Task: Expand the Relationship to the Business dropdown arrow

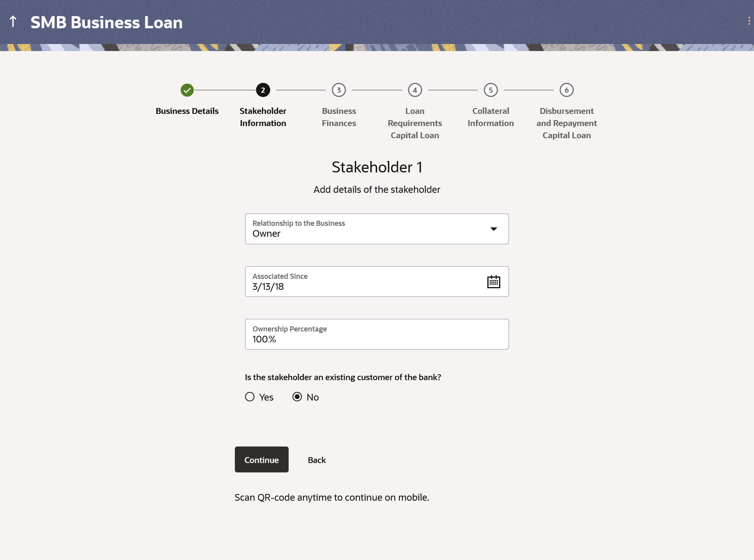Action: click(494, 229)
